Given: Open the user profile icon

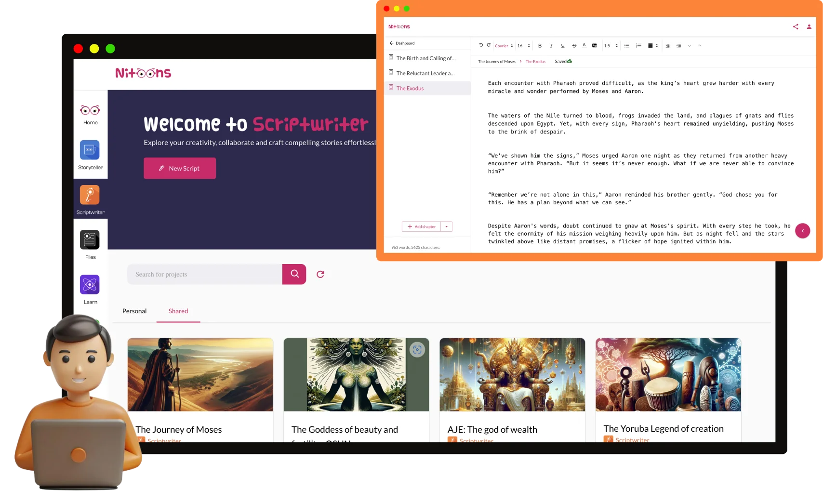Looking at the screenshot, I should coord(809,27).
